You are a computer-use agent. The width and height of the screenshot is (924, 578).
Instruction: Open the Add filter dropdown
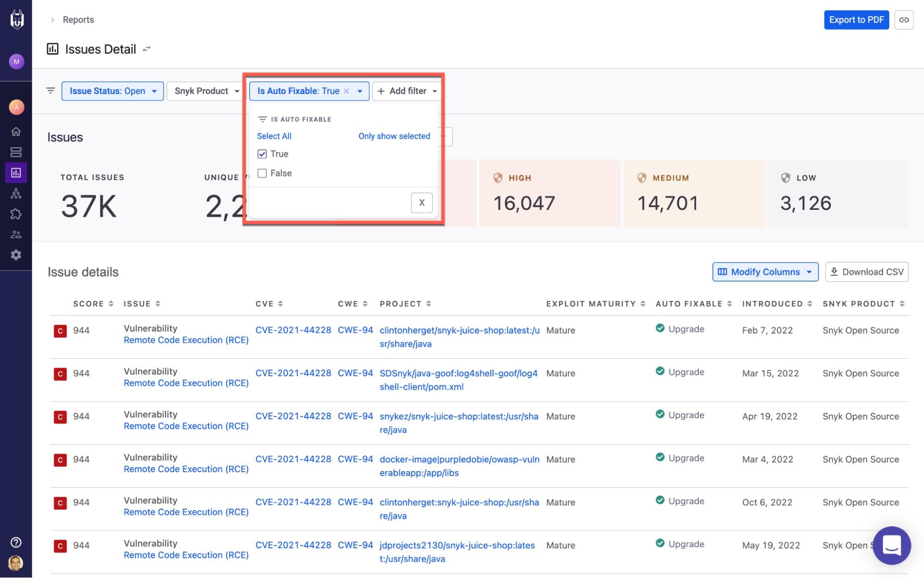click(x=406, y=91)
